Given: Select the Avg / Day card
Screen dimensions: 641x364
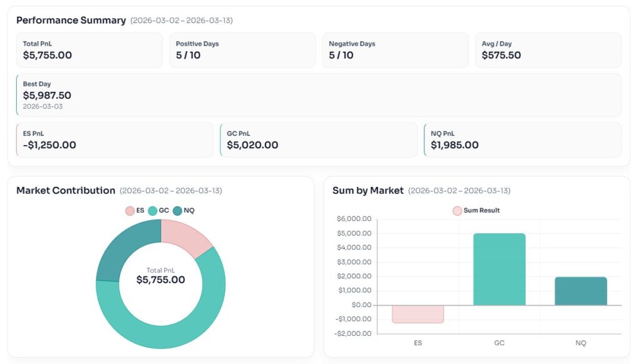Looking at the screenshot, I should [x=548, y=50].
